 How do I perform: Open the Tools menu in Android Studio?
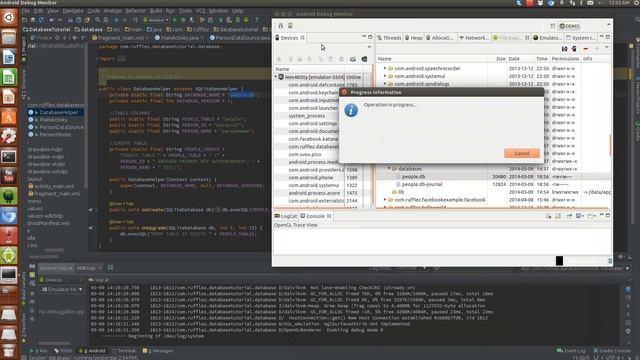click(x=185, y=11)
